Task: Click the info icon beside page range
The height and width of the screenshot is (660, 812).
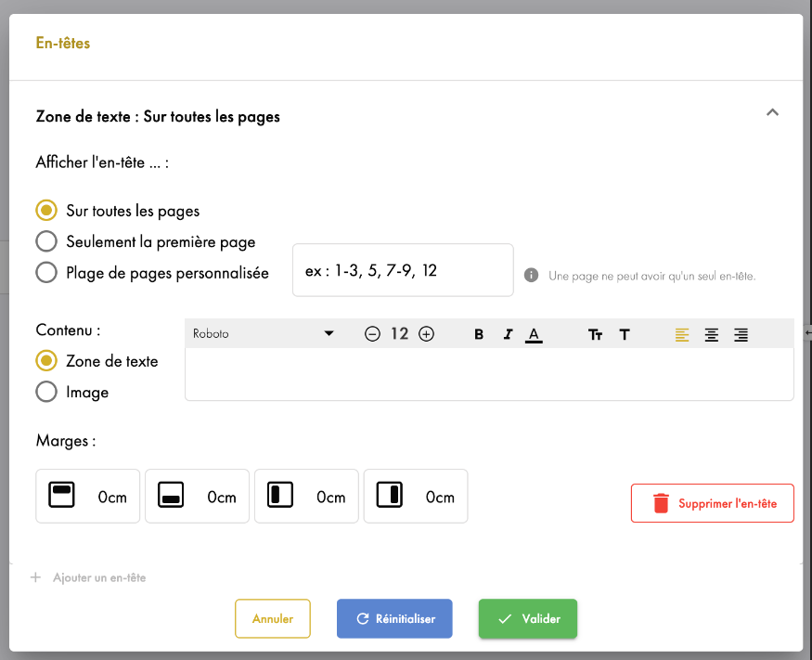Action: [532, 276]
